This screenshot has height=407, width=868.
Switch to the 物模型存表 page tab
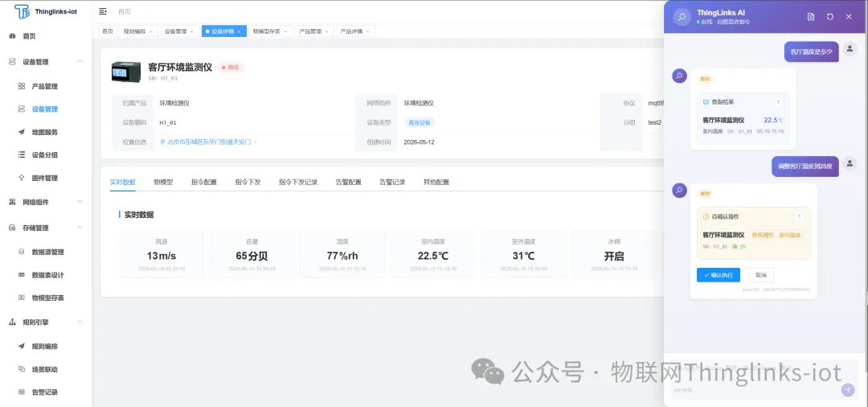coord(269,31)
